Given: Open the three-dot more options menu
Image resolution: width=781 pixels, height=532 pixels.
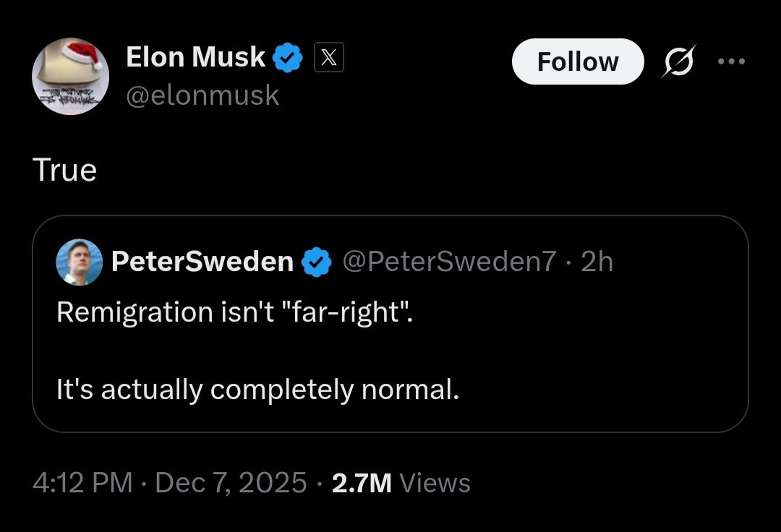Looking at the screenshot, I should (x=730, y=61).
